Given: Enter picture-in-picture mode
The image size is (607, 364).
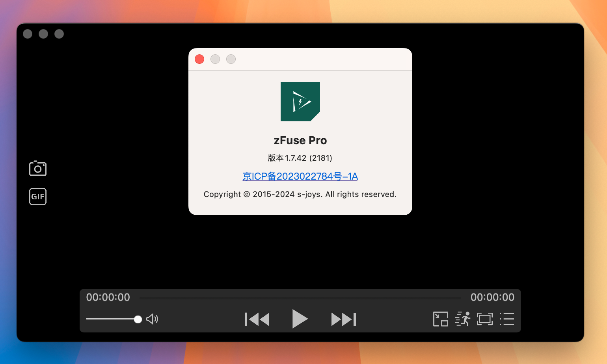Looking at the screenshot, I should pos(441,319).
